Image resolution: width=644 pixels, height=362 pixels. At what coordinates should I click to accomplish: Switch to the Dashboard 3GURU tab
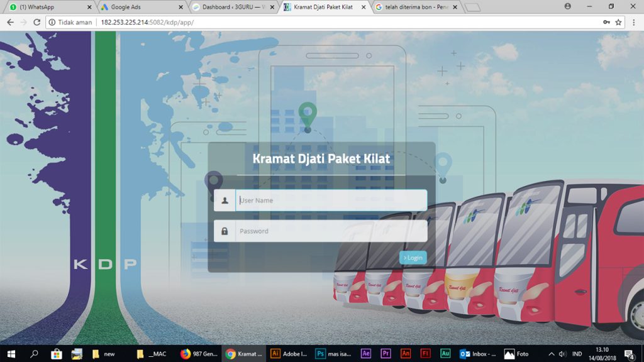232,7
